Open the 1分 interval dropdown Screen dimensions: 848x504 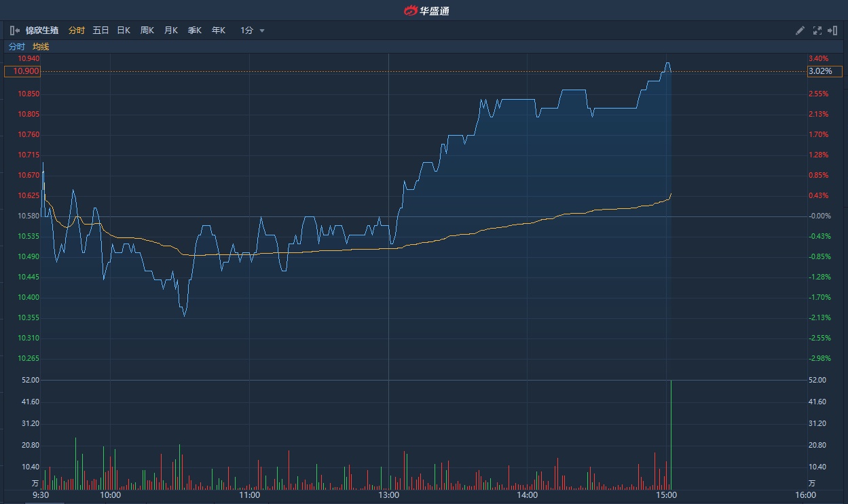tap(252, 31)
